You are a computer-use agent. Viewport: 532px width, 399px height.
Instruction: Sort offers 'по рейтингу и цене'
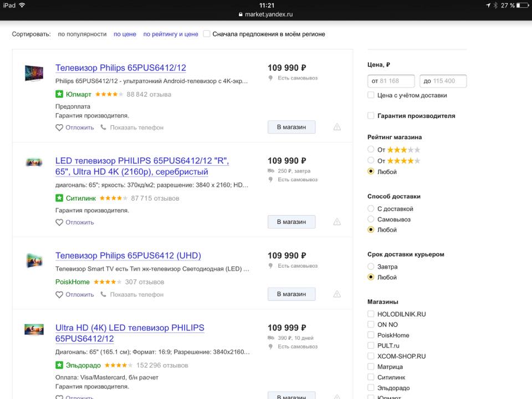[x=170, y=34]
